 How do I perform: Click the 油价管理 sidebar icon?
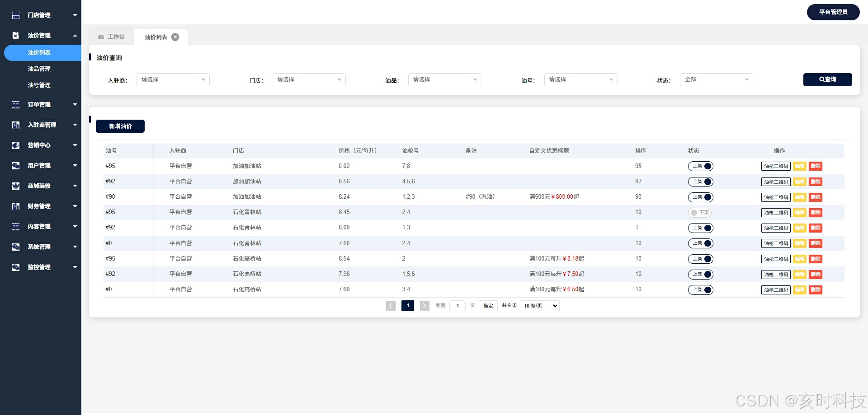pos(16,36)
